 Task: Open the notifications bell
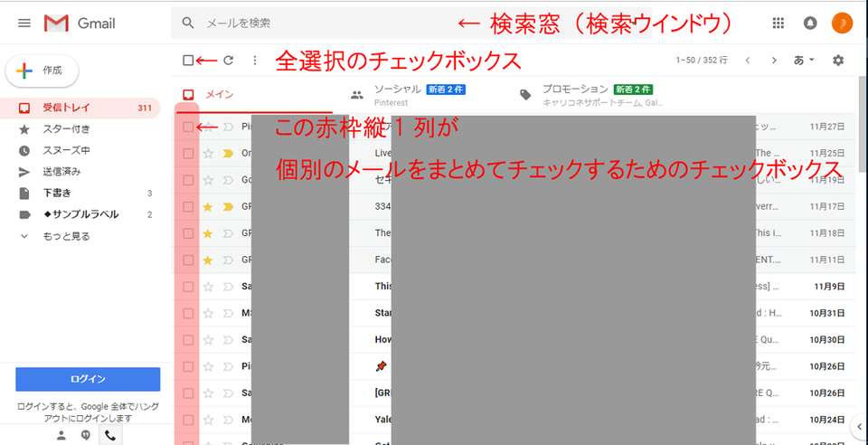click(810, 23)
